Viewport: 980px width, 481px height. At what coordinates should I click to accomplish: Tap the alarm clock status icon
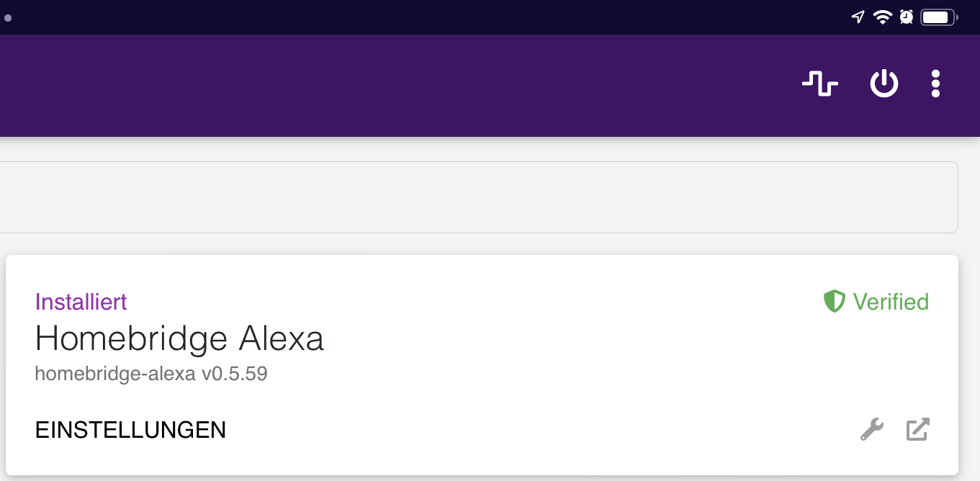pos(907,17)
